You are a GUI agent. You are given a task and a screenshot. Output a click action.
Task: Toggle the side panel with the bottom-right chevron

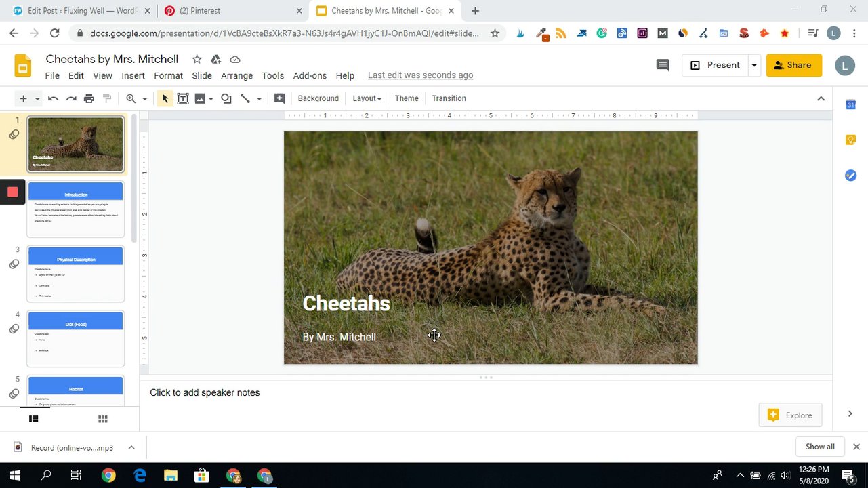(x=850, y=413)
